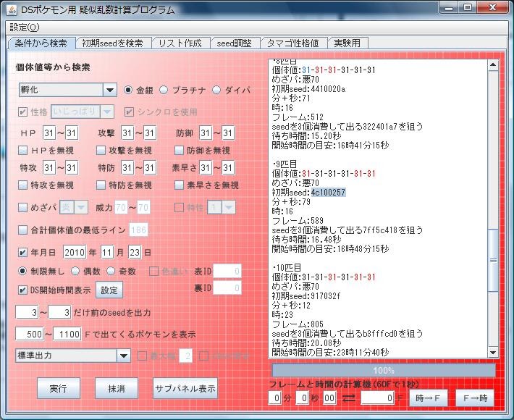Screen dimensions: 514x420
Task: Select the プラチナ radio button
Action: [x=164, y=90]
